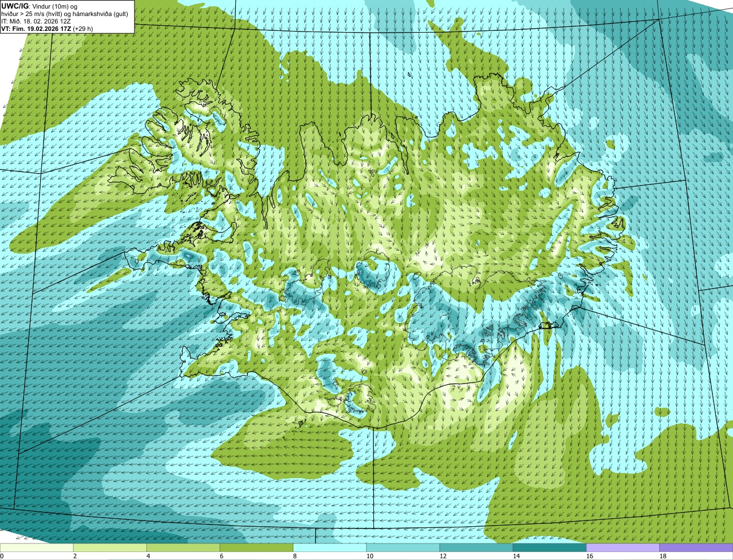Click the valid time 'VT: Fim. 19.02.2026 17Z'

click(36, 28)
